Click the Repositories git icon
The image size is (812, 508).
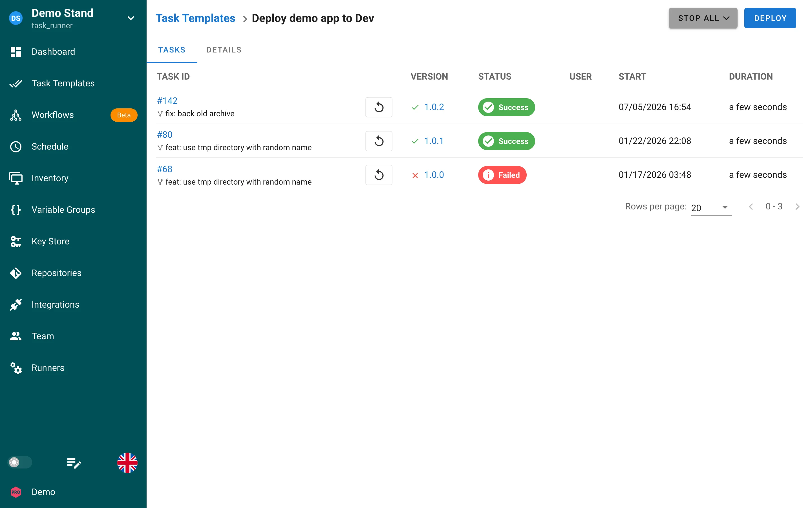[16, 273]
